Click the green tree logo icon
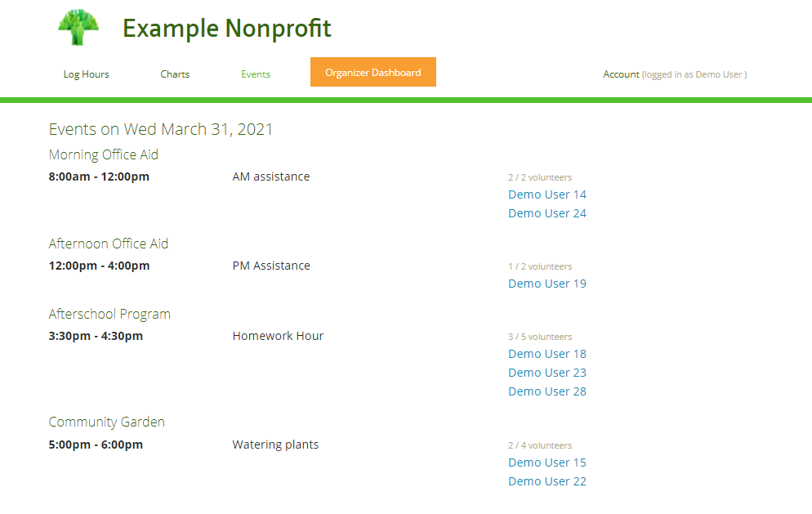812x514 pixels. pyautogui.click(x=78, y=28)
